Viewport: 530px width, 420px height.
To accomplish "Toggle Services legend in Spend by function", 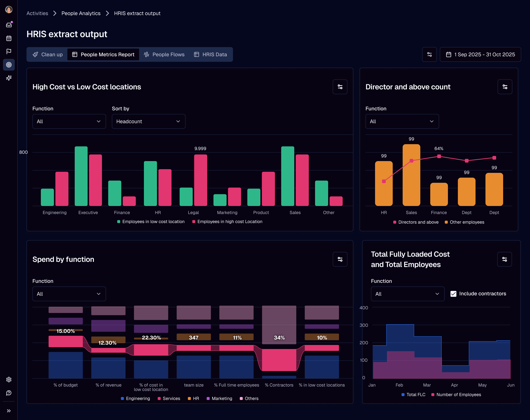I will click(169, 398).
